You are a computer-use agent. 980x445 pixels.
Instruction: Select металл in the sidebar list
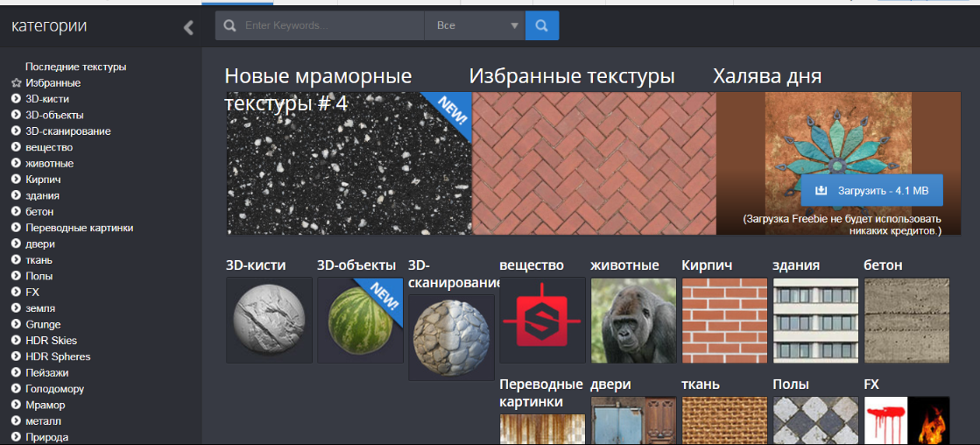[43, 421]
